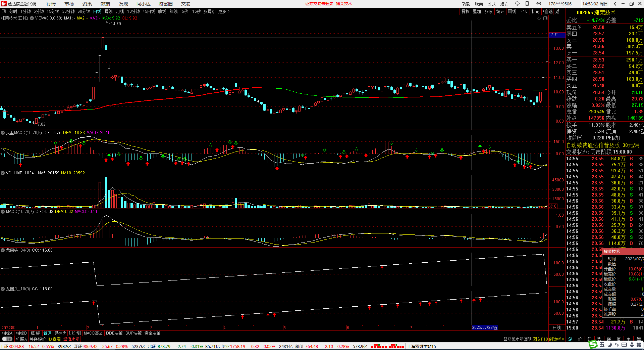Select the 价 price tab in sidebar
Viewport: 644px width, 350px height.
pyautogui.click(x=580, y=339)
